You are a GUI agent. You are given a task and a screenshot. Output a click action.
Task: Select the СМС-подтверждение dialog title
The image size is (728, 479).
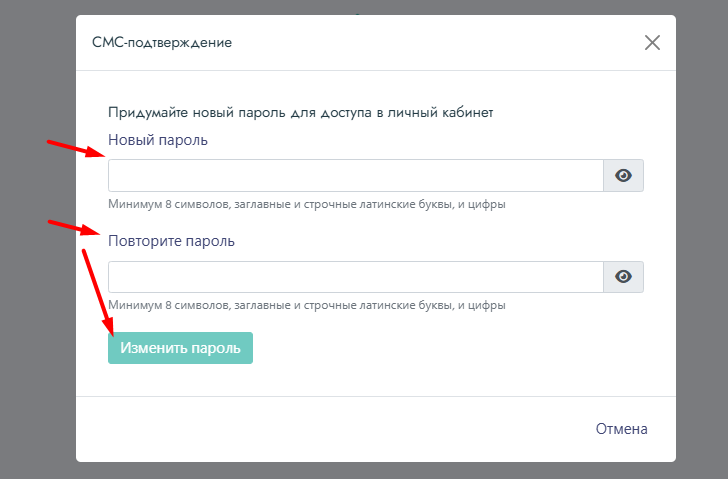(x=162, y=42)
